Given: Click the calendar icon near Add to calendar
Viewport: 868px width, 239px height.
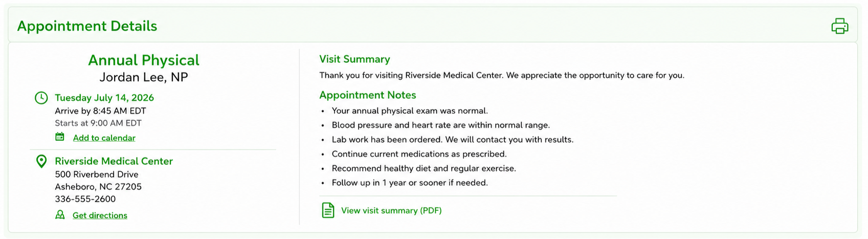Looking at the screenshot, I should point(60,137).
